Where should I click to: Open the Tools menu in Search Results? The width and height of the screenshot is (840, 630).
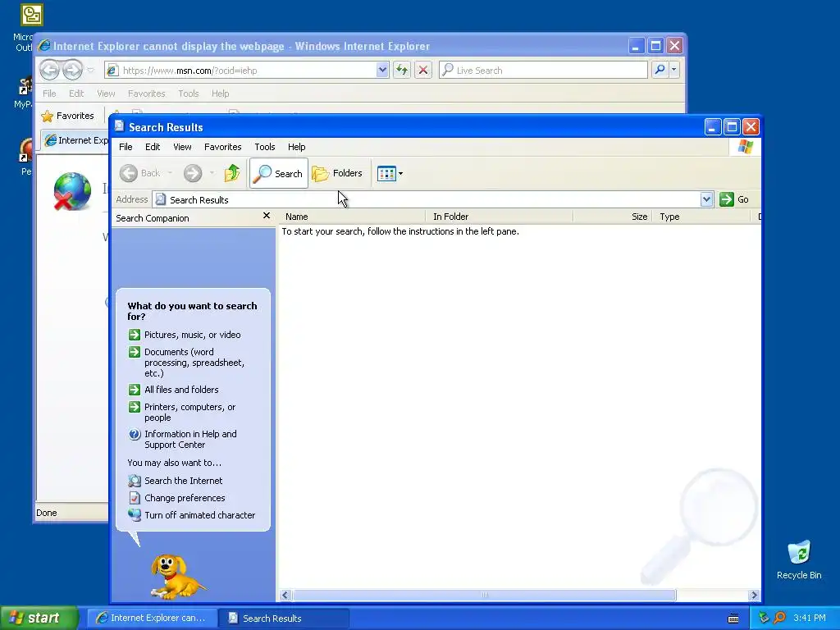coord(265,147)
